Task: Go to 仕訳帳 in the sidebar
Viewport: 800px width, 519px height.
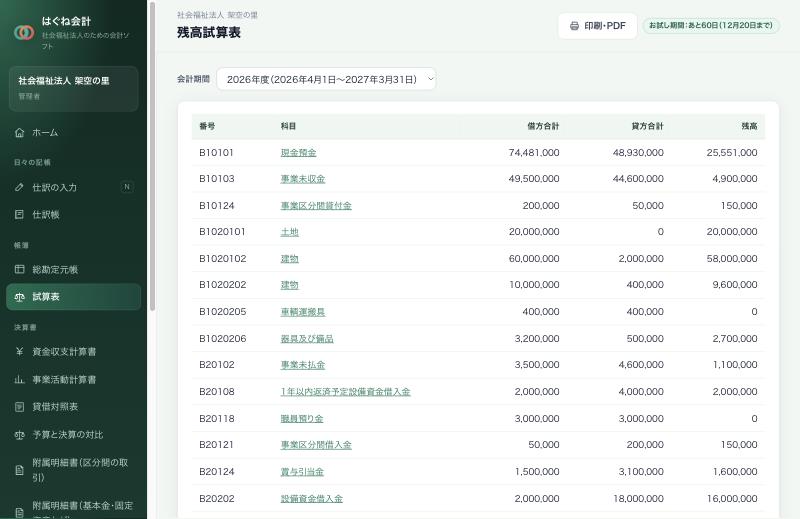Action: pos(73,214)
